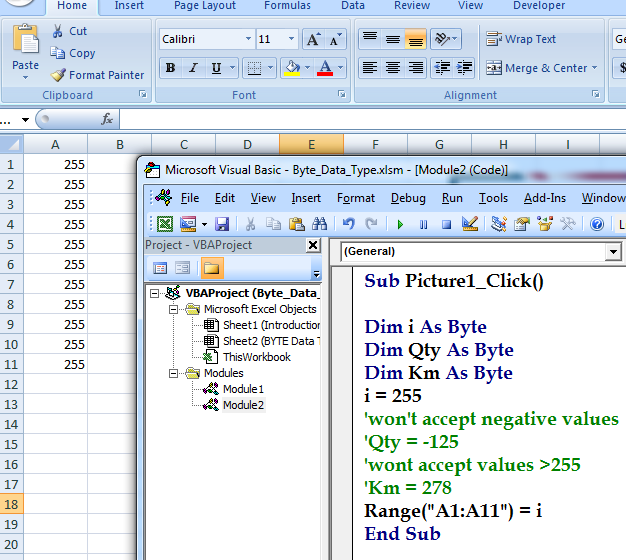
Task: Toggle Underline formatting in ribbon
Action: click(216, 68)
